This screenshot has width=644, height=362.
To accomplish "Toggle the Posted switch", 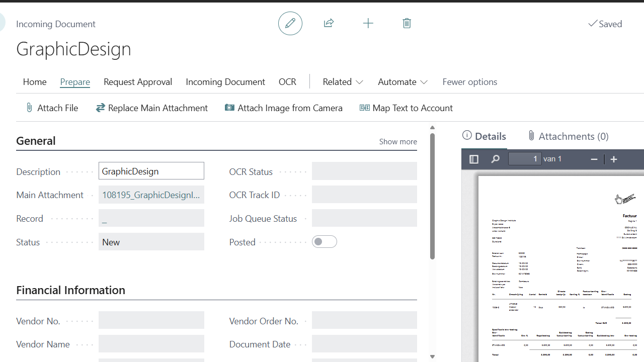I will [x=325, y=242].
